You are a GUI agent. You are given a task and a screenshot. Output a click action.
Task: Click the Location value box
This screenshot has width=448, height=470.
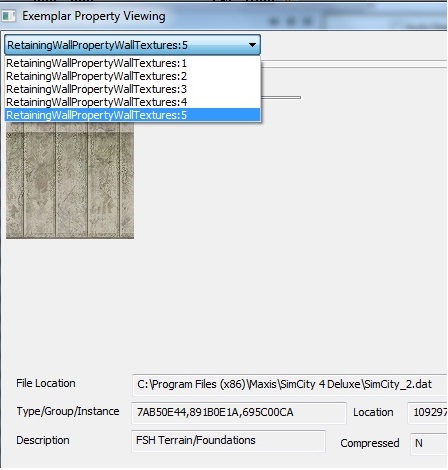428,413
